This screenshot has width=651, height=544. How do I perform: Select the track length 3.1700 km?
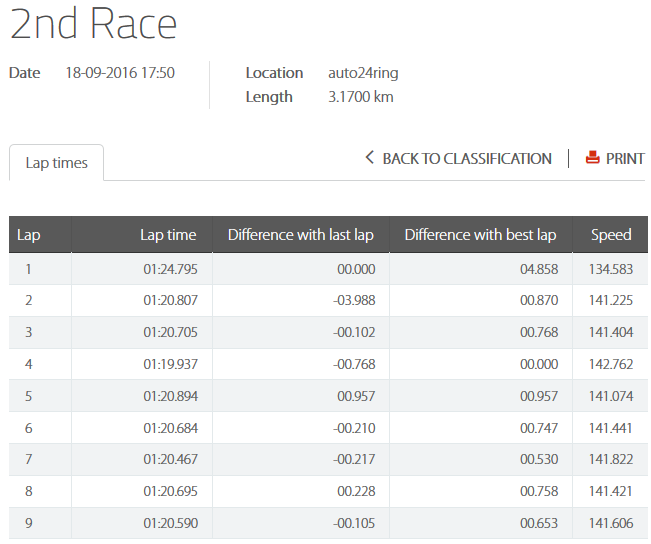(x=361, y=97)
